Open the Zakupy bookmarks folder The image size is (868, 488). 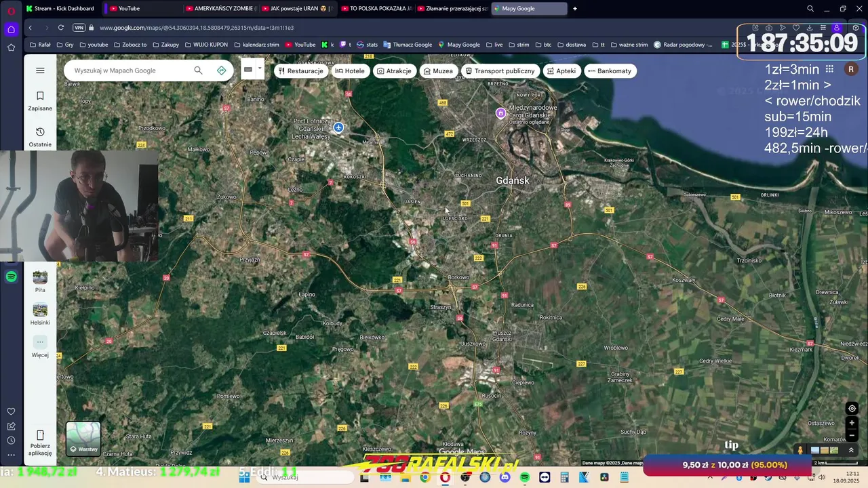[x=165, y=45]
